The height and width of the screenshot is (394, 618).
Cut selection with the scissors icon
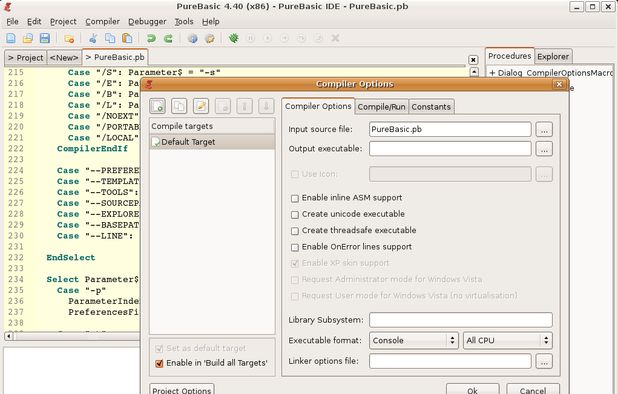coord(93,38)
